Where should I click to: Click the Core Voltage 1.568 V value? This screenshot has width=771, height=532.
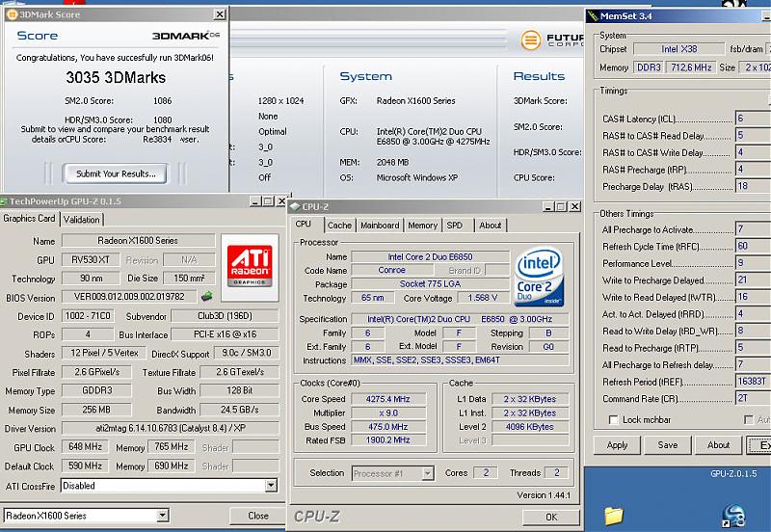tap(483, 298)
